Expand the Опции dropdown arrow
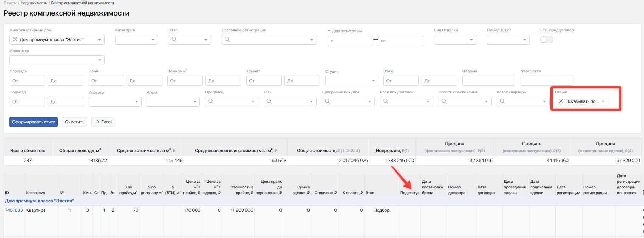 (x=603, y=101)
